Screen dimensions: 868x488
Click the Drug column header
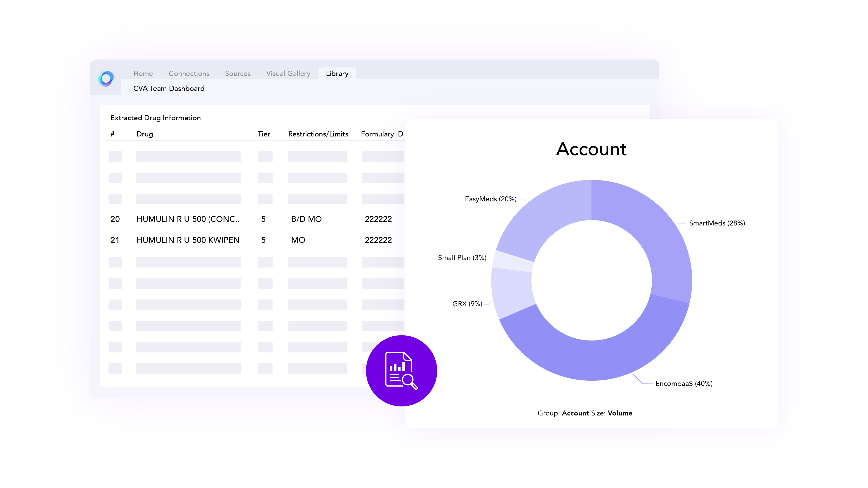(x=145, y=134)
